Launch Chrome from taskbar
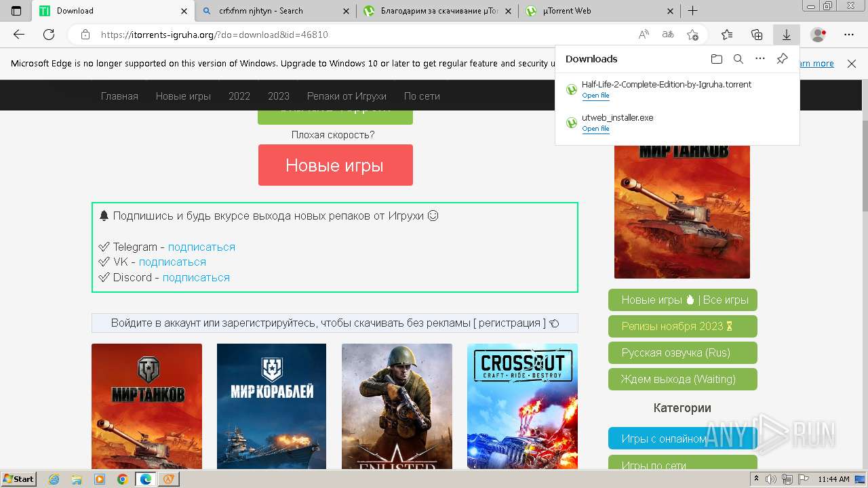Viewport: 868px width, 488px height. point(122,479)
